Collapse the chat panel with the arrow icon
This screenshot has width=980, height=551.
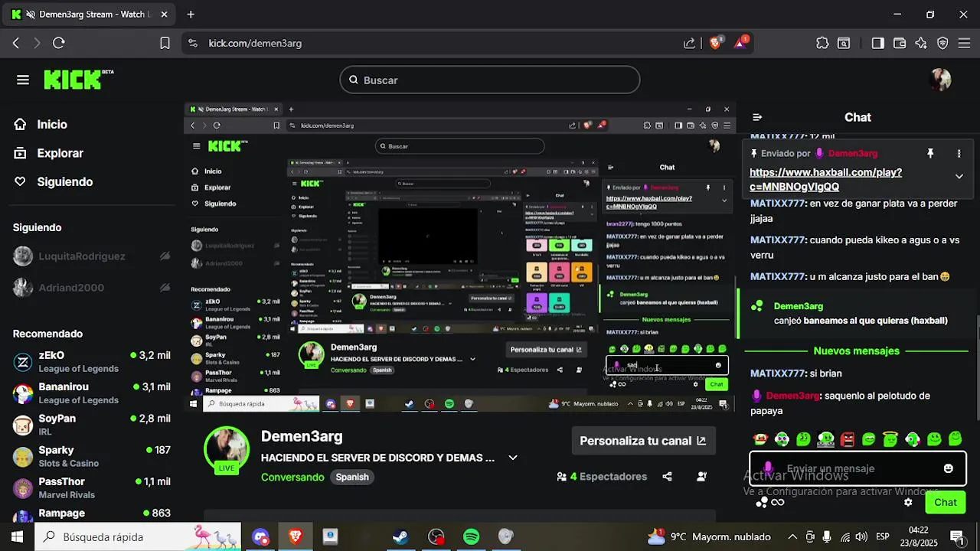coord(757,117)
